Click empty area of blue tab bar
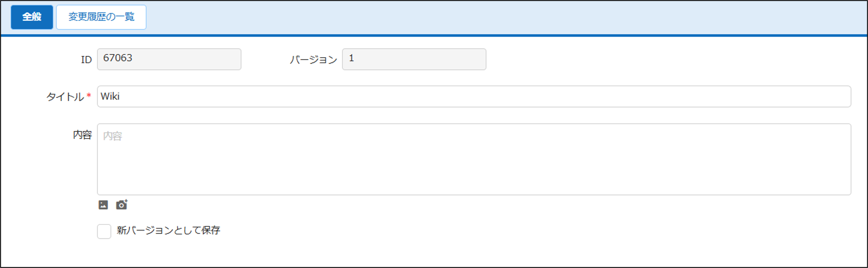This screenshot has width=868, height=268. point(505,17)
